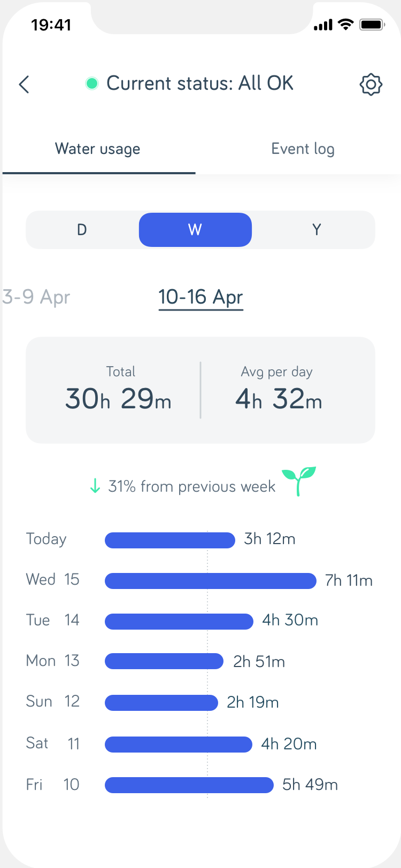Open the Event log tab
Screen dimensions: 401x868
(x=303, y=149)
